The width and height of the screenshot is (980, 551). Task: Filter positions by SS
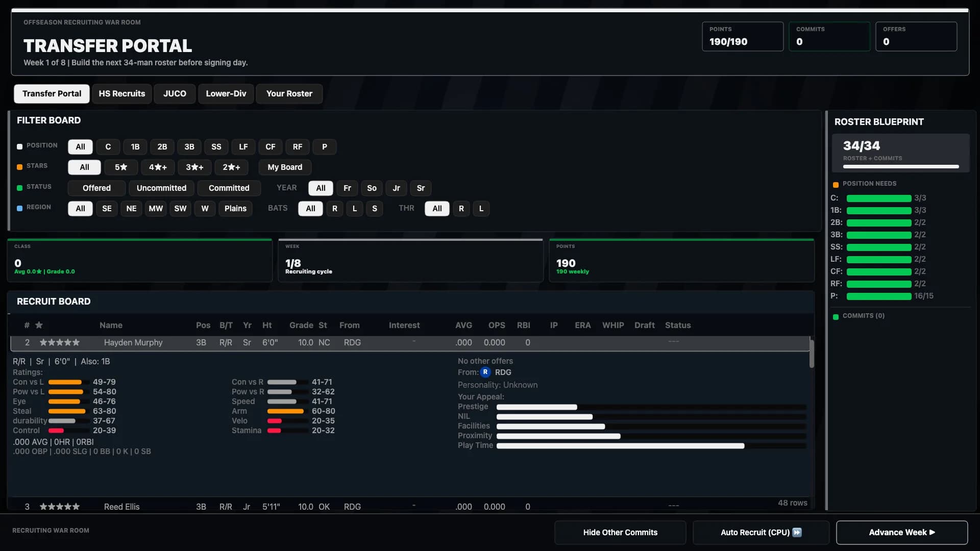click(x=216, y=147)
